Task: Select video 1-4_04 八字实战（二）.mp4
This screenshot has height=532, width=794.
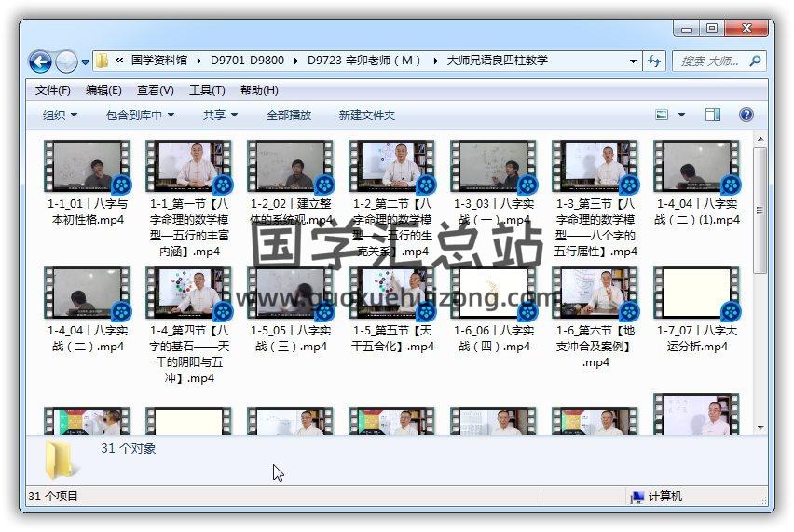Action: pos(88,309)
